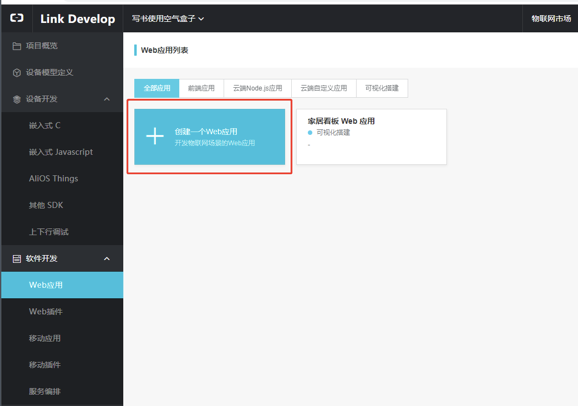
Task: Collapse the 设备开发 section chevron
Action: (x=107, y=99)
